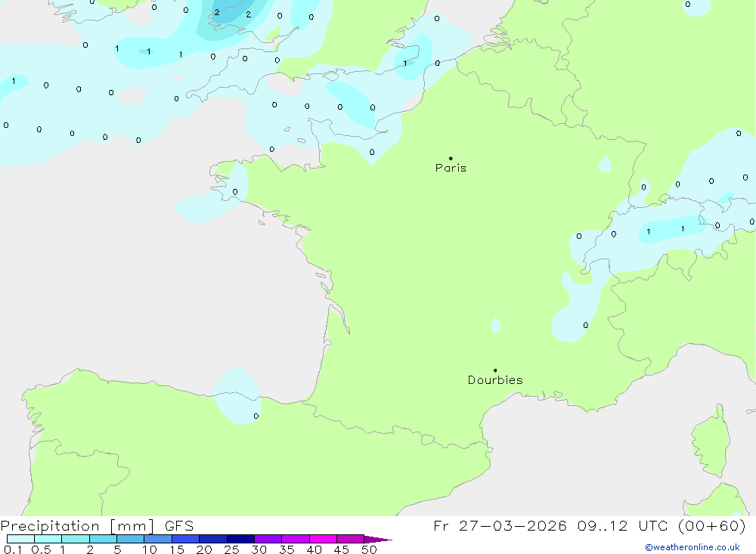Click the purple 30 mm legend swatch
The image size is (756, 554).
coord(268,539)
